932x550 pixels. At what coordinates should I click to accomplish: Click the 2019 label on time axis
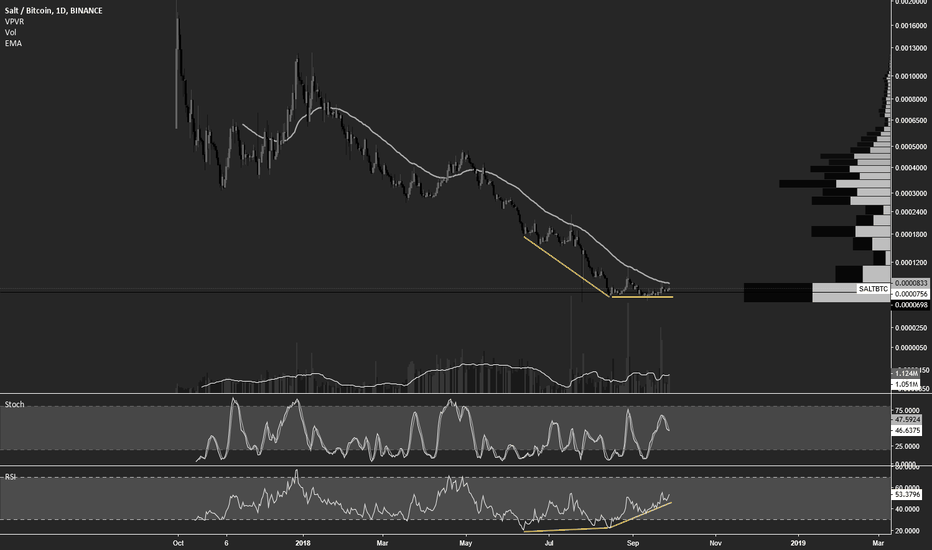coord(798,543)
